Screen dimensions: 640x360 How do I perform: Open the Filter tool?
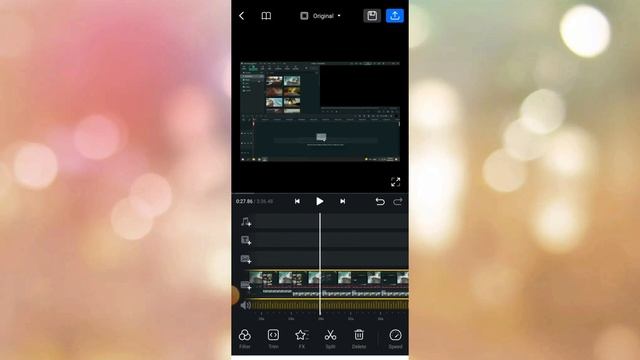point(244,339)
